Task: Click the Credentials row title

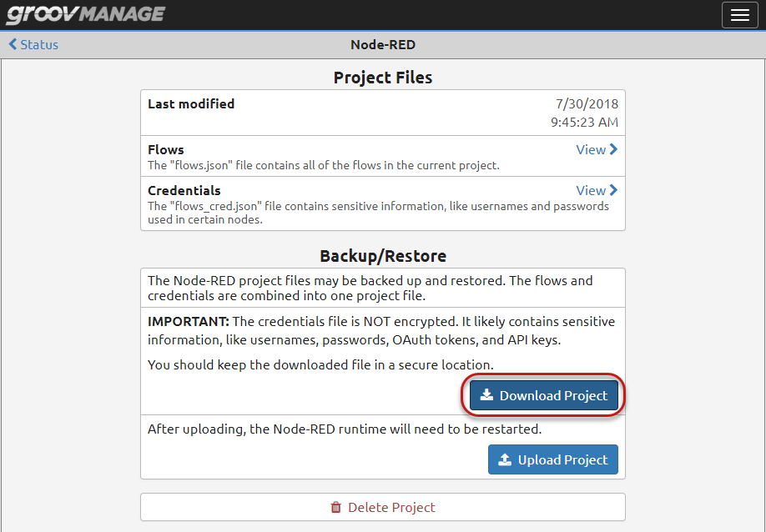Action: 184,190
